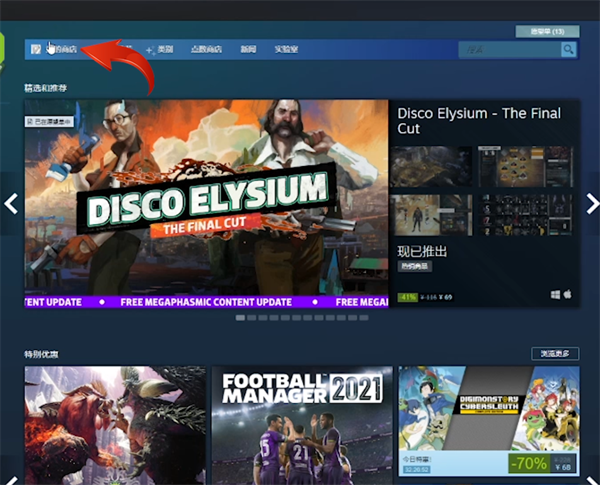
Task: Click the Windows platform icon on Disco Elysium
Action: pyautogui.click(x=555, y=294)
